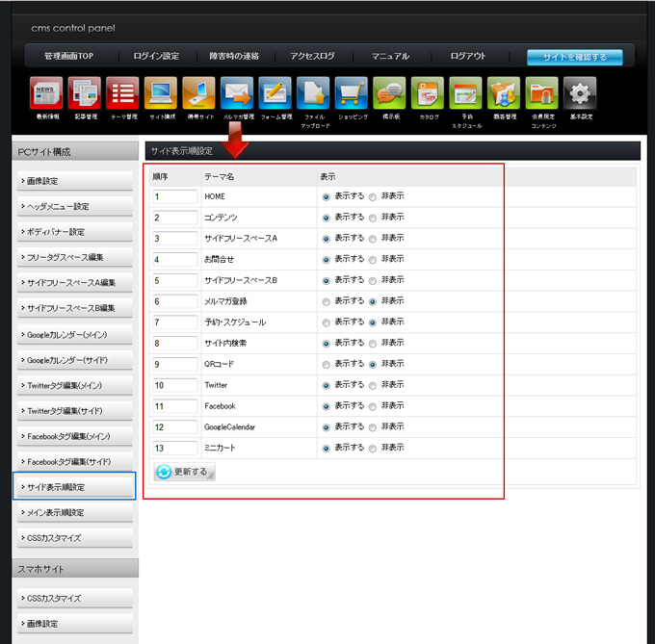Click ログアウト in the top menu
The image size is (655, 644).
coord(467,57)
